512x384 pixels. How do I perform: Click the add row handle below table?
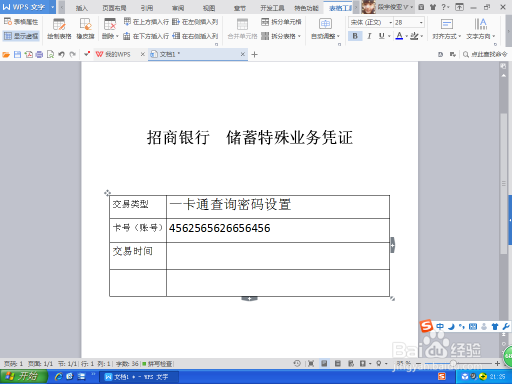click(249, 299)
